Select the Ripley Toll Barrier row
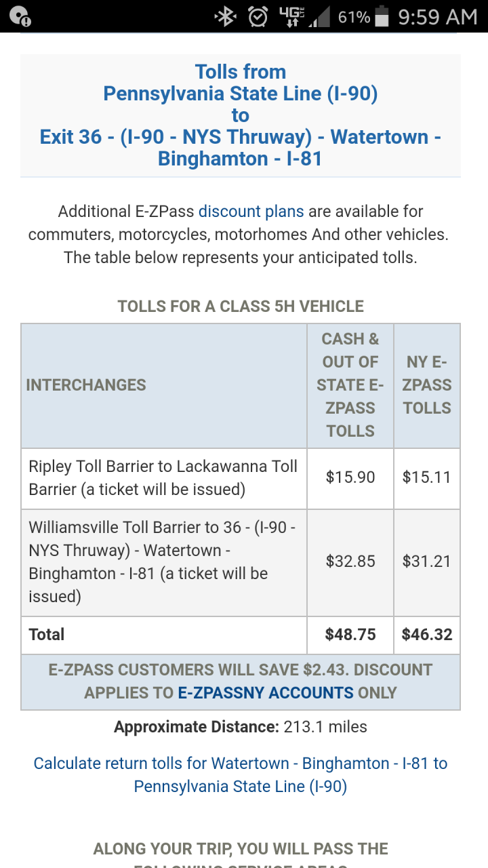The height and width of the screenshot is (868, 488). click(163, 478)
